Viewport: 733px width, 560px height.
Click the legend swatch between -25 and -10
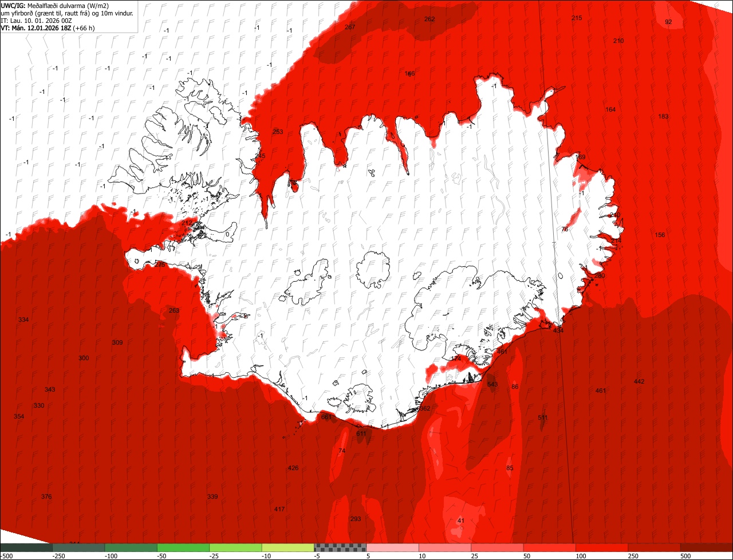[x=235, y=547]
